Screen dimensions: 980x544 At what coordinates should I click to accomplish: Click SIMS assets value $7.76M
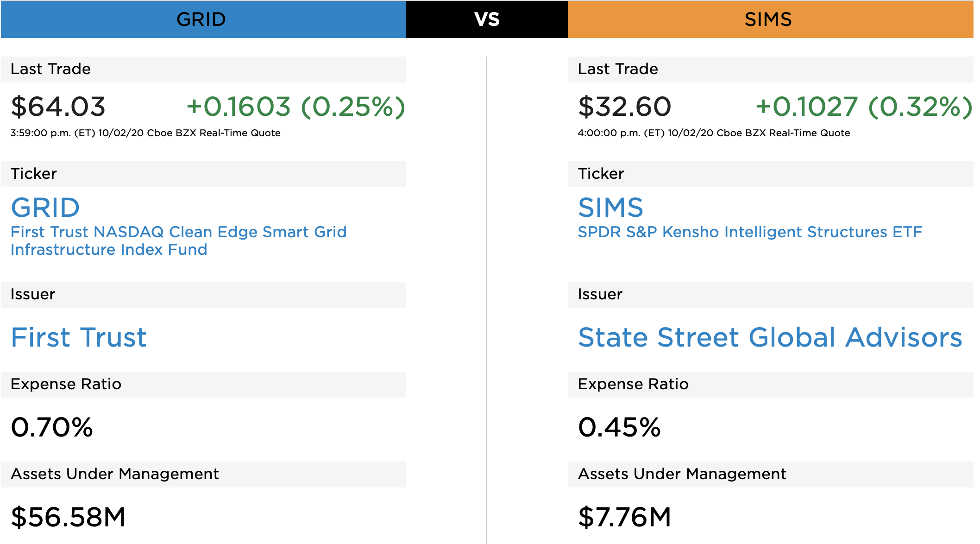[x=624, y=517]
